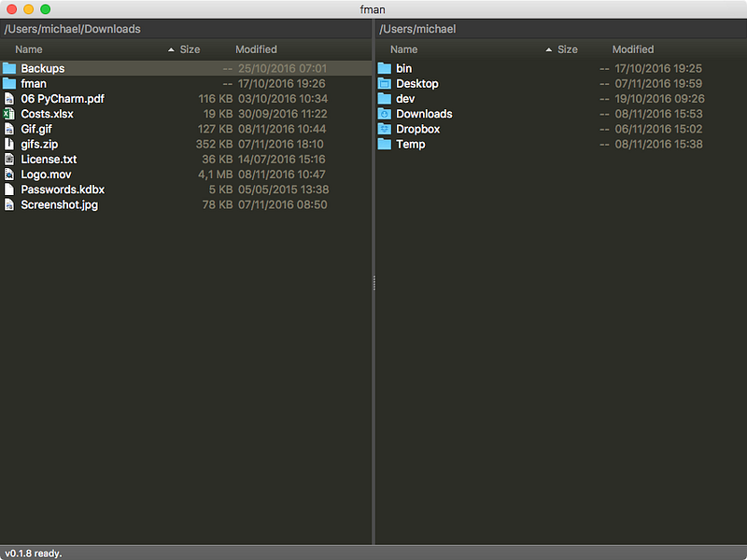Image resolution: width=747 pixels, height=560 pixels.
Task: Click the date 14/07/2016 15:16
Action: [282, 159]
